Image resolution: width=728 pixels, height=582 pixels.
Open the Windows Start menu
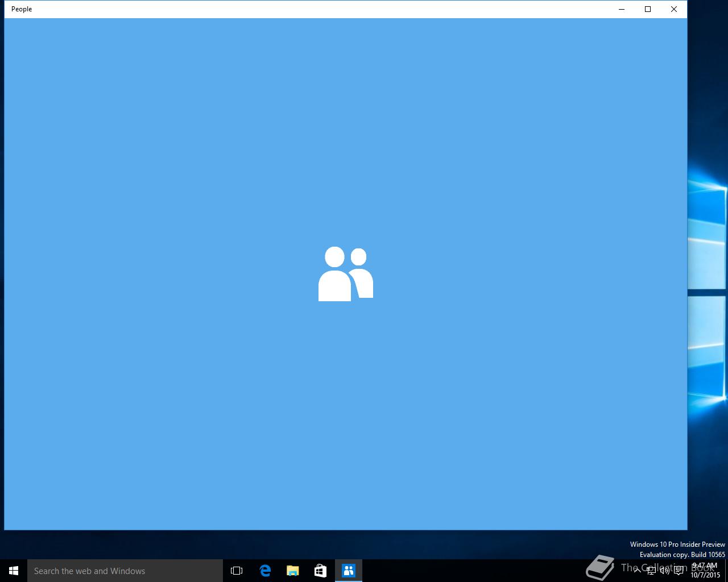[x=14, y=571]
